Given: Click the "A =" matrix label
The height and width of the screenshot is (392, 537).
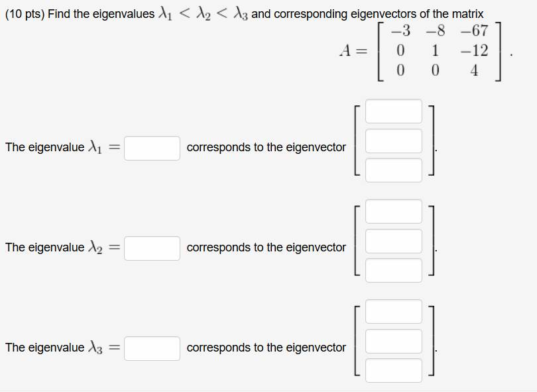Looking at the screenshot, I should tap(353, 51).
